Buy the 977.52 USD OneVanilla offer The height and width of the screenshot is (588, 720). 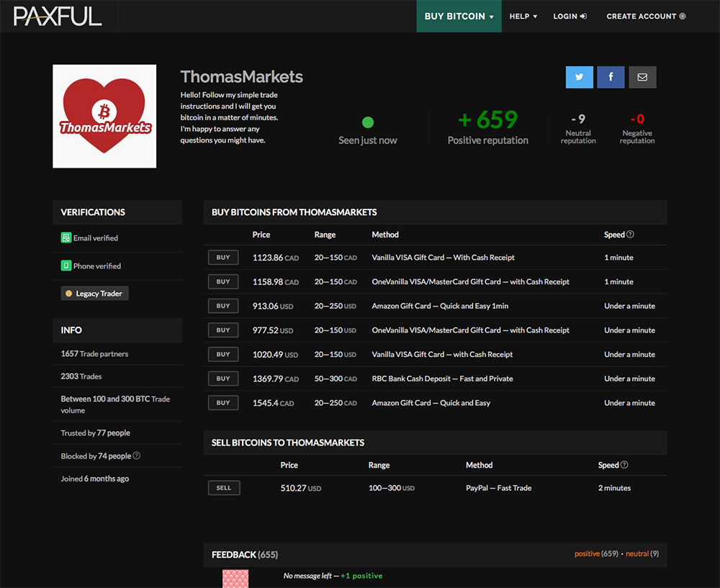click(x=223, y=330)
